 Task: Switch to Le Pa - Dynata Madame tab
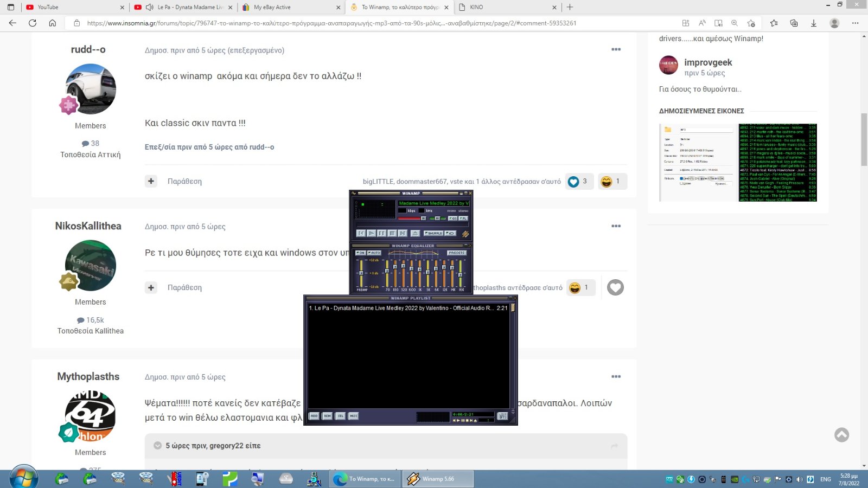tap(183, 7)
